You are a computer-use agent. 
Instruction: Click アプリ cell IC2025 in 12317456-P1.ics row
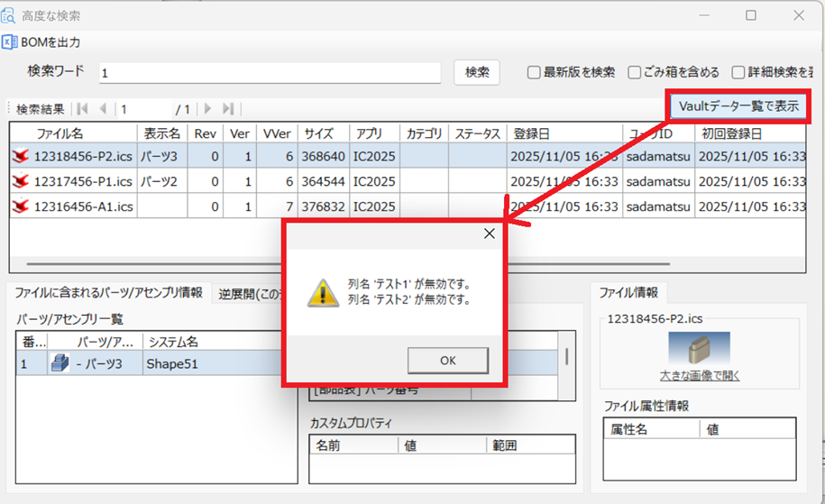(374, 181)
